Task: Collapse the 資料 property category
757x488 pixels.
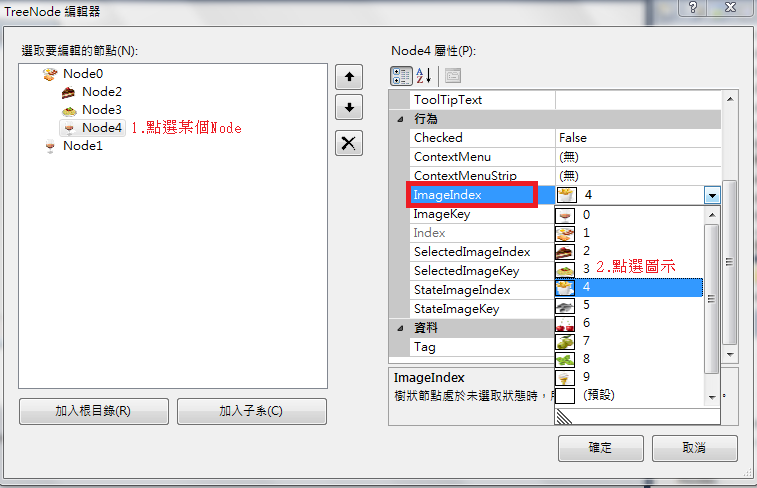Action: coord(400,328)
